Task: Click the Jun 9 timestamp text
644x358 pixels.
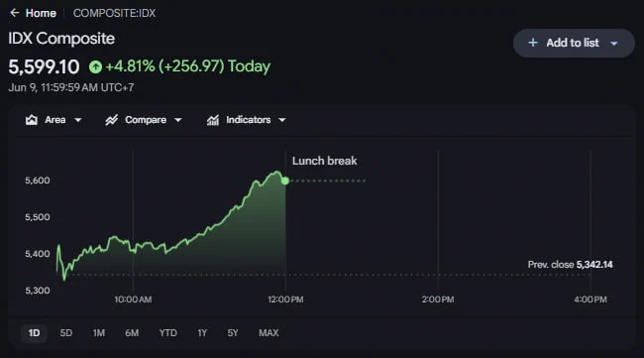Action: click(x=71, y=87)
